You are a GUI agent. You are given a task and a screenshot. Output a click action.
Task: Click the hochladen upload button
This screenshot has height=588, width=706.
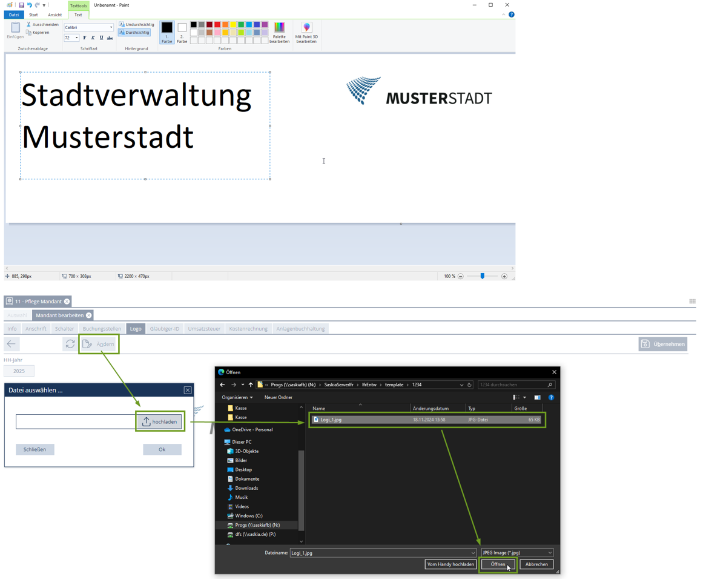(x=160, y=422)
